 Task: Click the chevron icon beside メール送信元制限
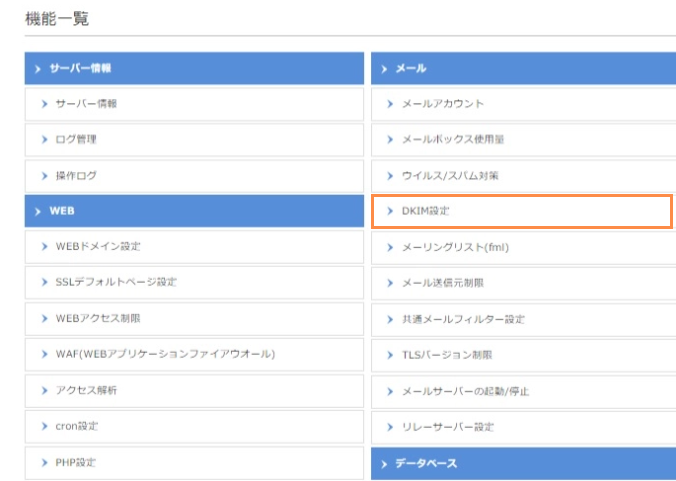(390, 283)
